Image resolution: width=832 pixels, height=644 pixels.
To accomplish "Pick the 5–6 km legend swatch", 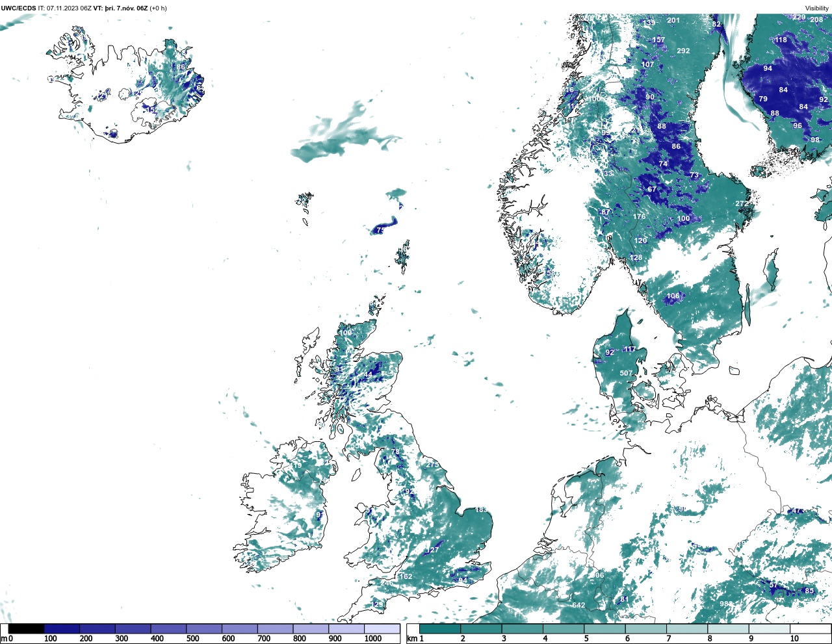I will [x=605, y=629].
